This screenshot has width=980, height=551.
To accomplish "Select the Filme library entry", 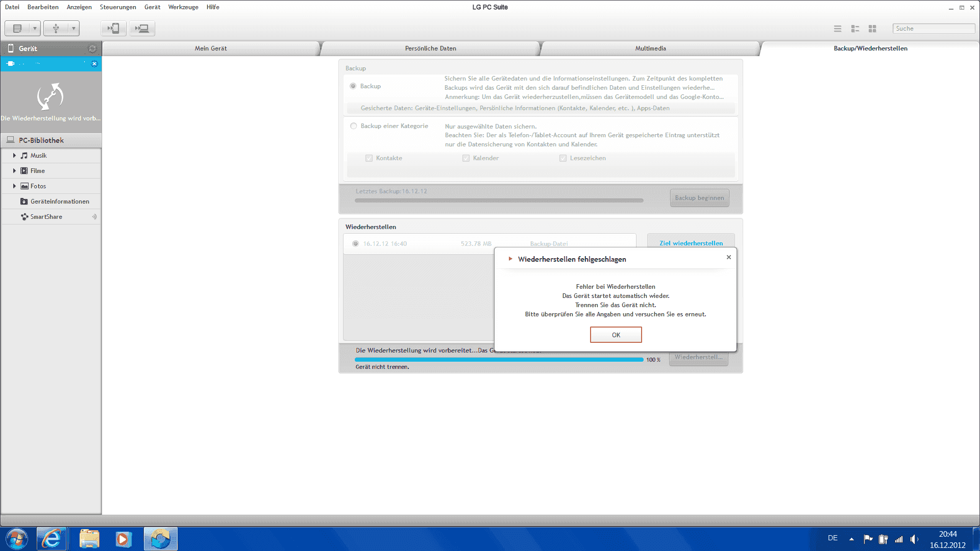I will pyautogui.click(x=37, y=171).
